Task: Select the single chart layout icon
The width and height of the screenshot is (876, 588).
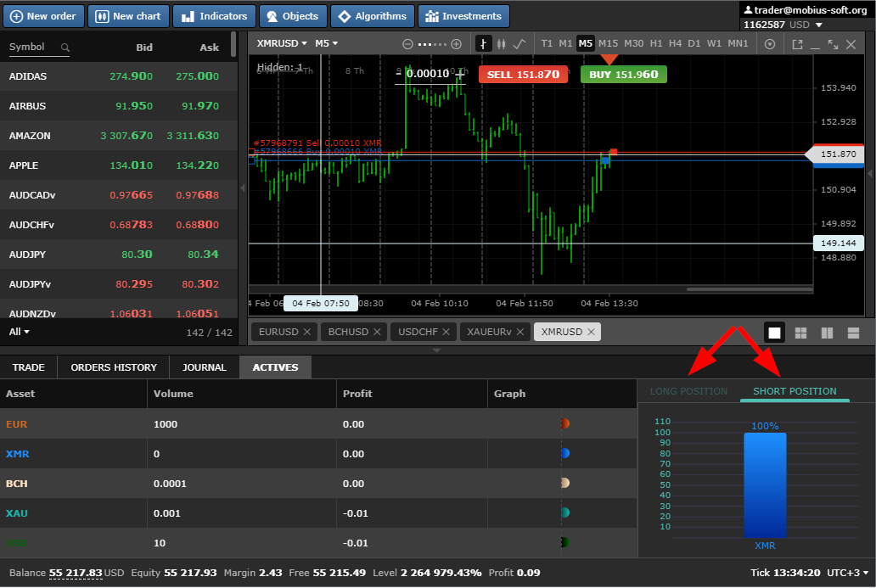Action: click(x=774, y=333)
